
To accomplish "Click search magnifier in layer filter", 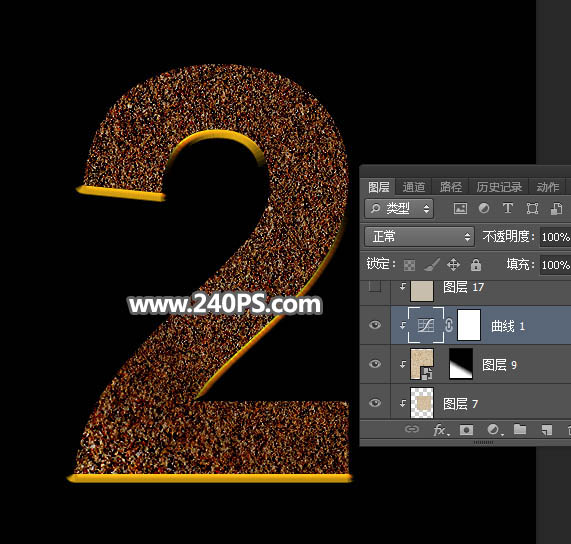I will click(375, 208).
